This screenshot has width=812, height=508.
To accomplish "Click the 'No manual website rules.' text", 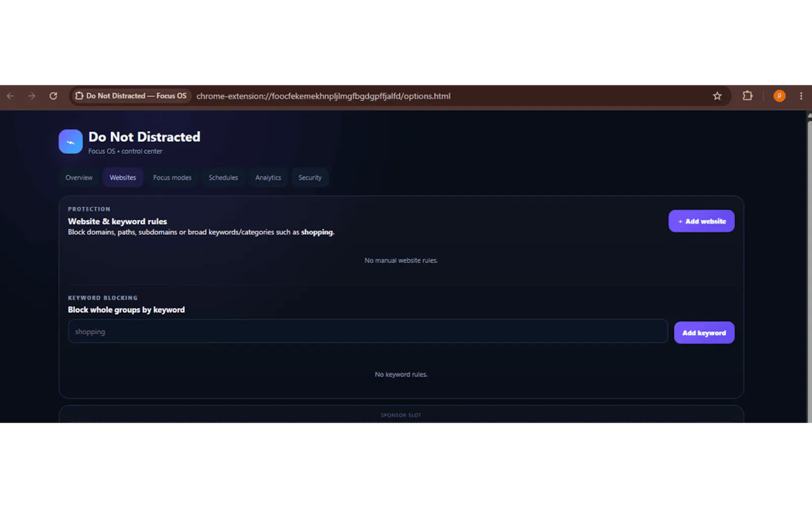I will tap(401, 261).
